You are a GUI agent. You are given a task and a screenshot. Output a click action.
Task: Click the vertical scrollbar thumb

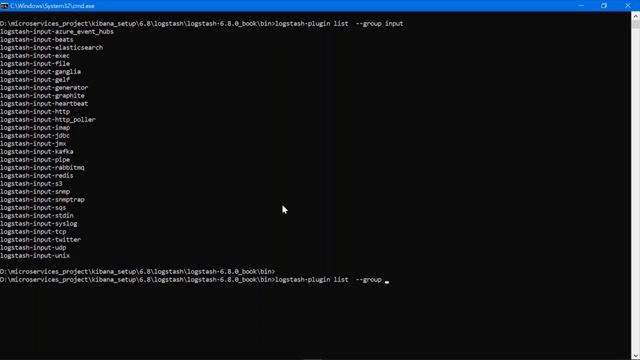click(x=636, y=24)
